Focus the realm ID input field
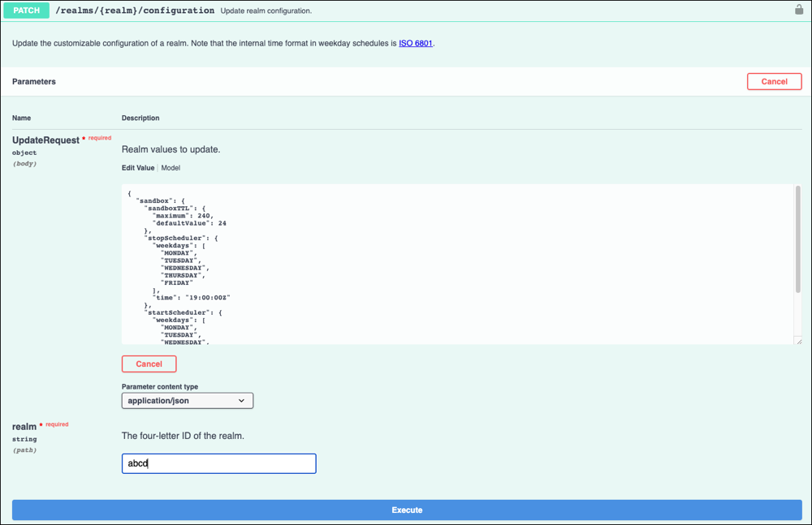This screenshot has height=525, width=812. coord(218,463)
